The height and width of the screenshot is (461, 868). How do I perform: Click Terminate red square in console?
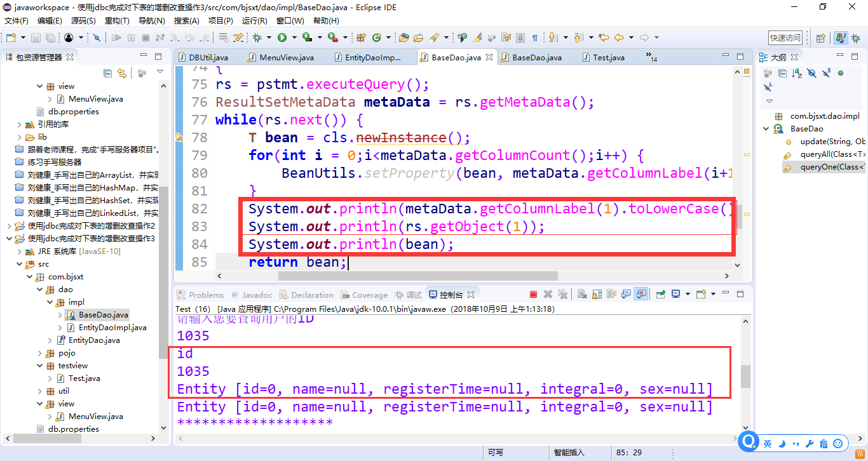click(533, 294)
